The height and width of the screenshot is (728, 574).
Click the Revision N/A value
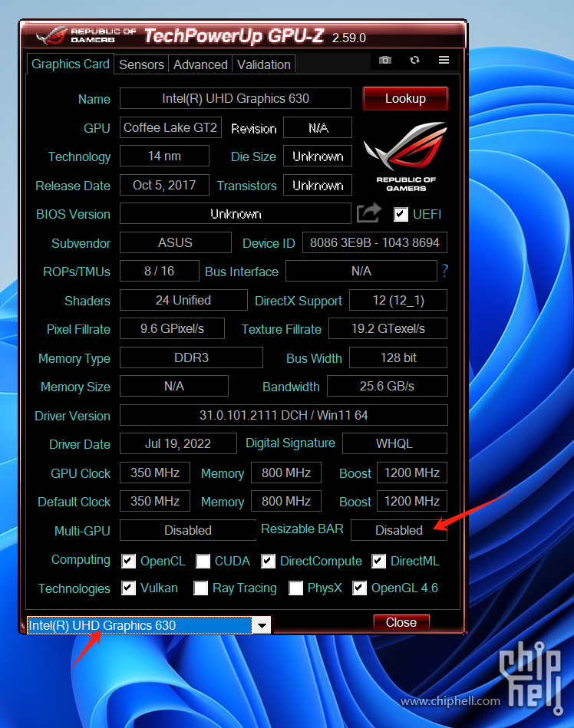[318, 127]
